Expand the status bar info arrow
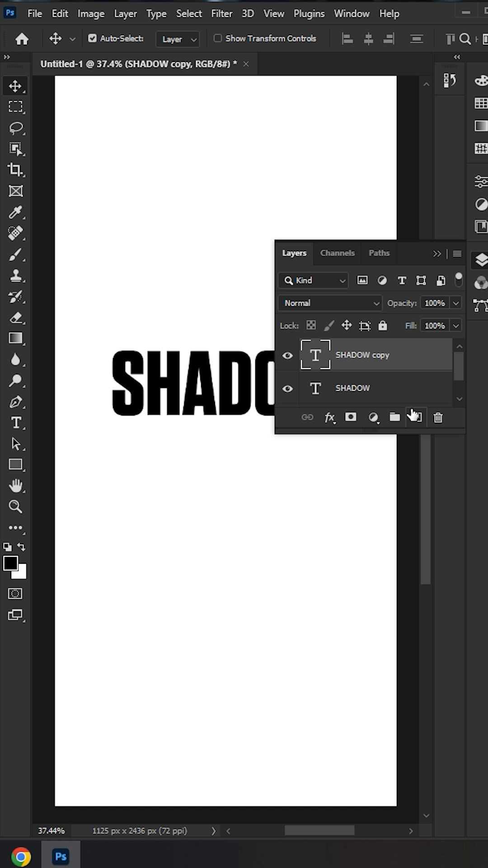Screen dimensions: 488x868 213,831
